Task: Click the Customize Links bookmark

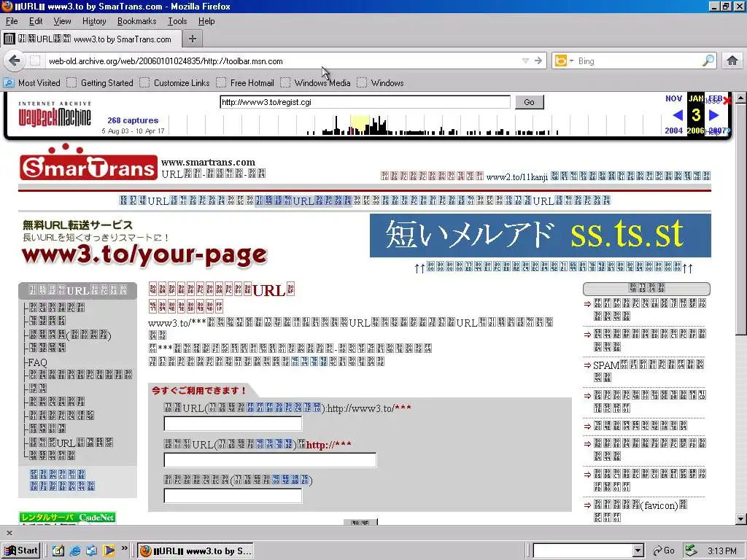Action: [175, 83]
